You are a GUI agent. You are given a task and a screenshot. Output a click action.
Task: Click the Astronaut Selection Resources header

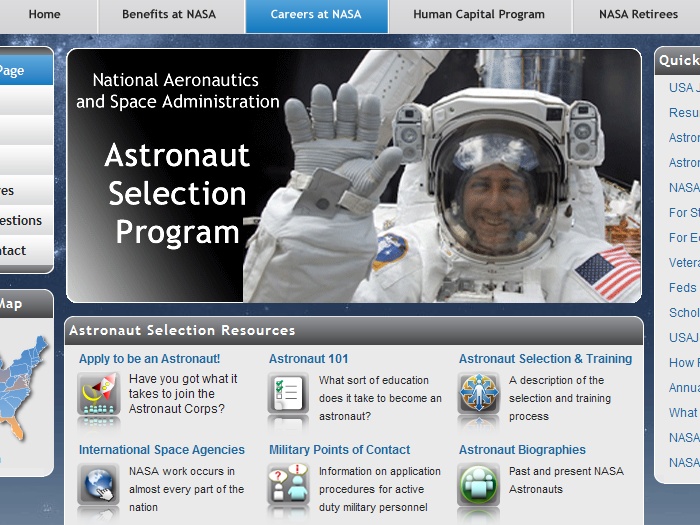(x=354, y=330)
